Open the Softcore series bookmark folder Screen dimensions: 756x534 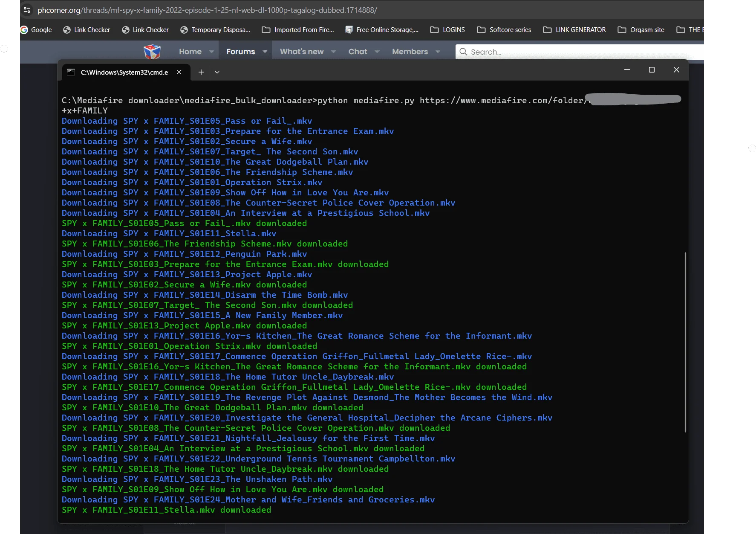[x=504, y=30]
